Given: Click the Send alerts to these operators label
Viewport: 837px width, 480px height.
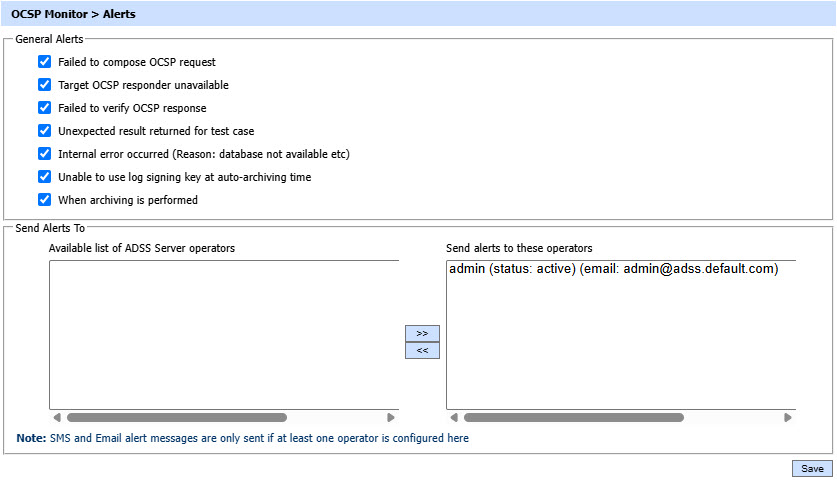Looking at the screenshot, I should (519, 248).
